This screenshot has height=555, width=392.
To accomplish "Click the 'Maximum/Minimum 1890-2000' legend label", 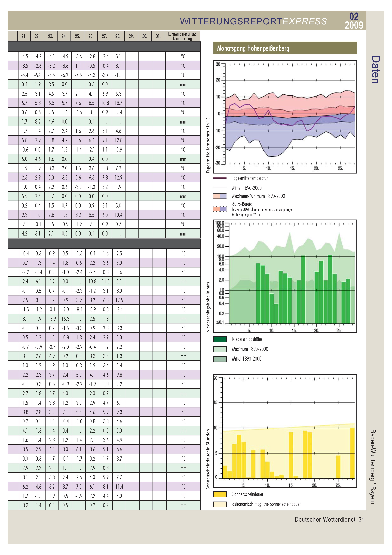I will (258, 196).
